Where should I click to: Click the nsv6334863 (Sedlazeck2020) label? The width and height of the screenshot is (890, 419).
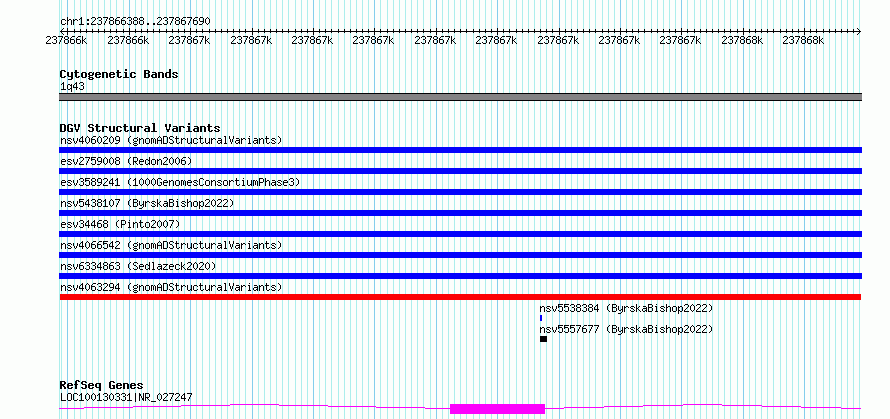point(138,266)
